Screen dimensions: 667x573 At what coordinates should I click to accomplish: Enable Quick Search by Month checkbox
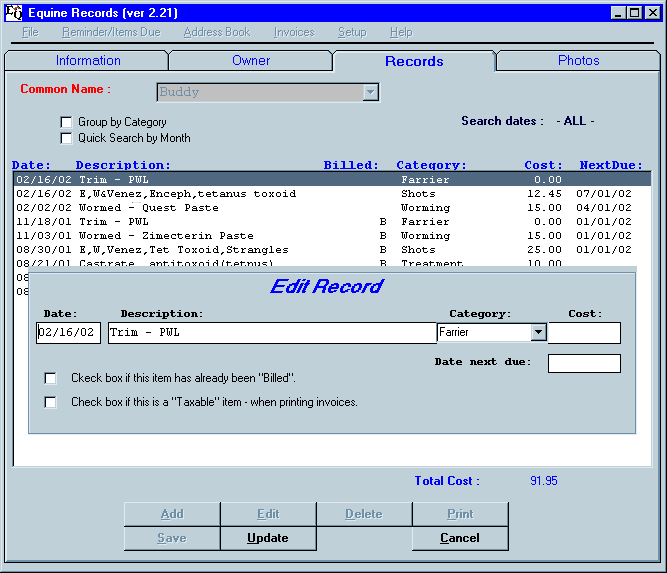point(67,138)
